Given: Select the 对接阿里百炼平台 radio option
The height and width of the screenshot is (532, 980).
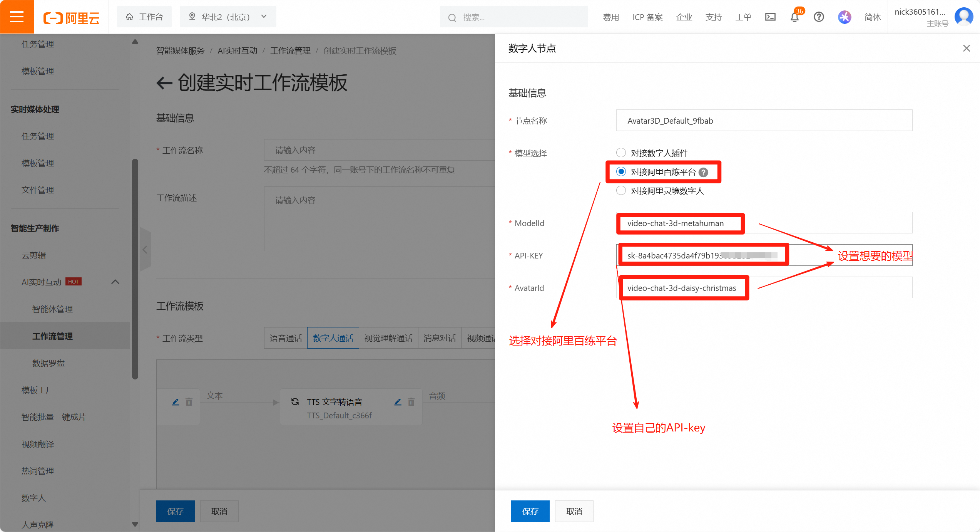Looking at the screenshot, I should [621, 172].
